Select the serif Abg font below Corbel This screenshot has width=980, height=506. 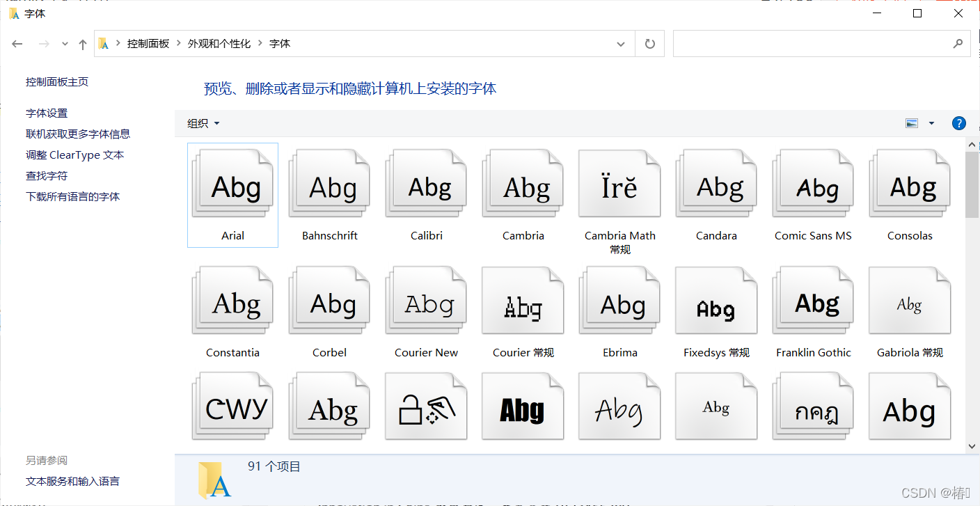(329, 406)
